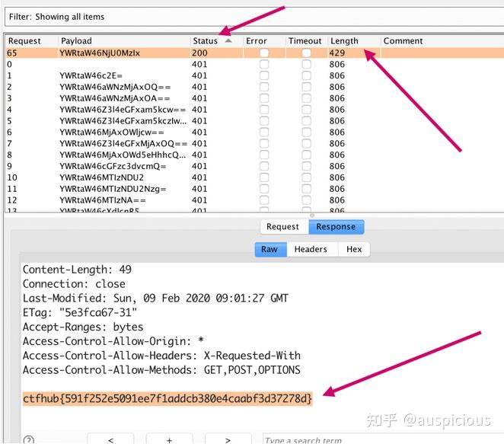This screenshot has height=444, width=504.
Task: Focus the Type a search term field
Action: (383, 440)
